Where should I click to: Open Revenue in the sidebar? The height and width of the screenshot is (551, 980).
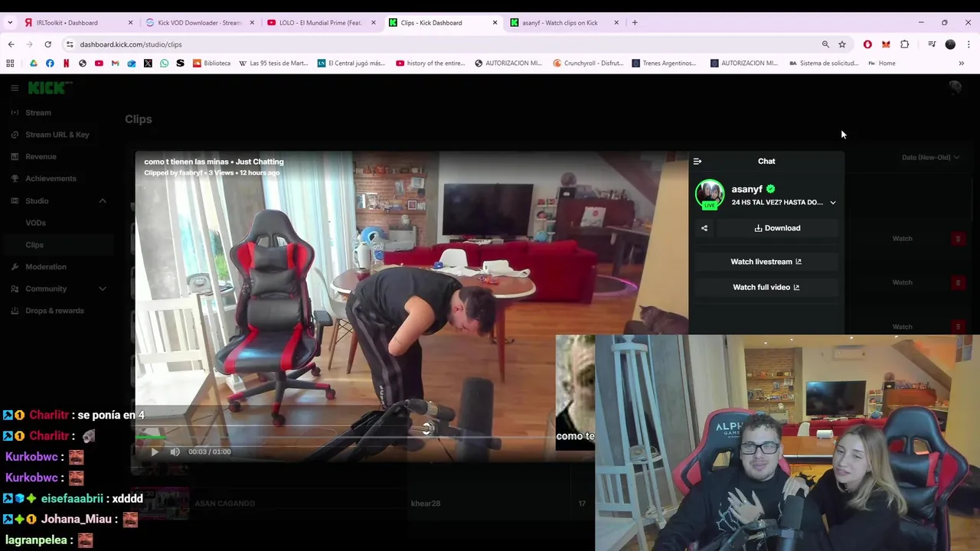pos(41,157)
